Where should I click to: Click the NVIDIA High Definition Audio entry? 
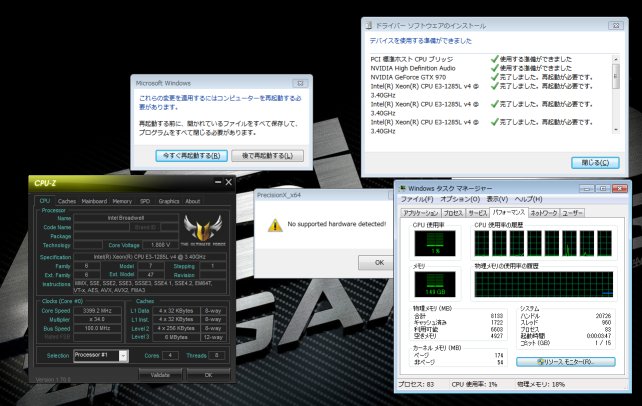click(413, 68)
